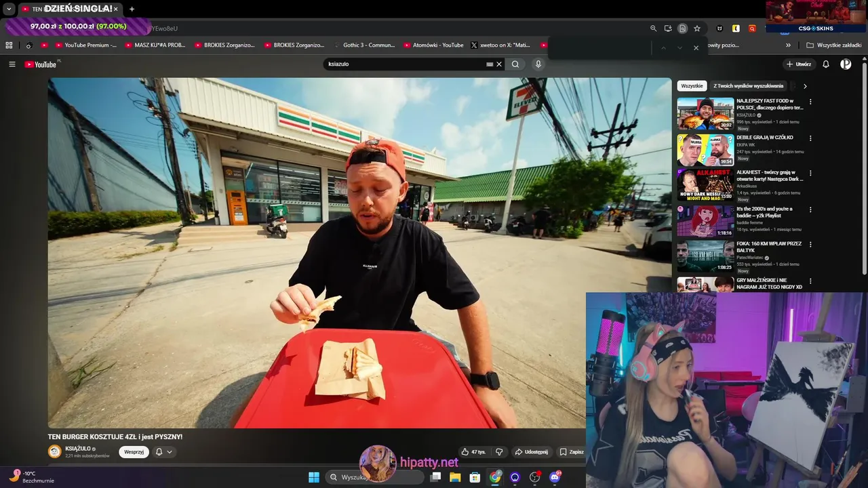
Task: Clear the YouTube search box text
Action: 499,64
